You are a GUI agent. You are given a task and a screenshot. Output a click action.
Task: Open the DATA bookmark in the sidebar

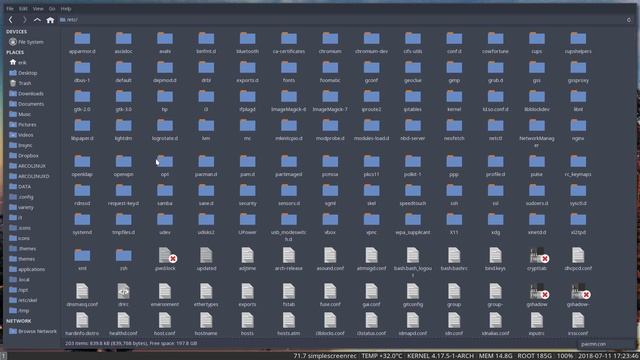(x=20, y=187)
